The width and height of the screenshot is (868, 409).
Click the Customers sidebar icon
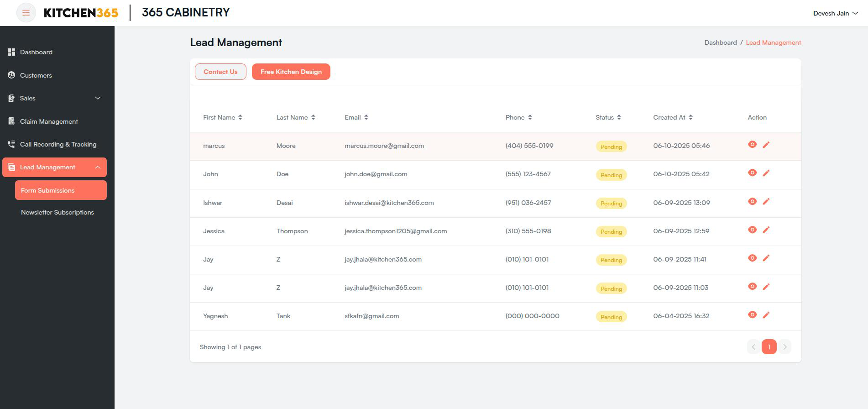point(11,75)
